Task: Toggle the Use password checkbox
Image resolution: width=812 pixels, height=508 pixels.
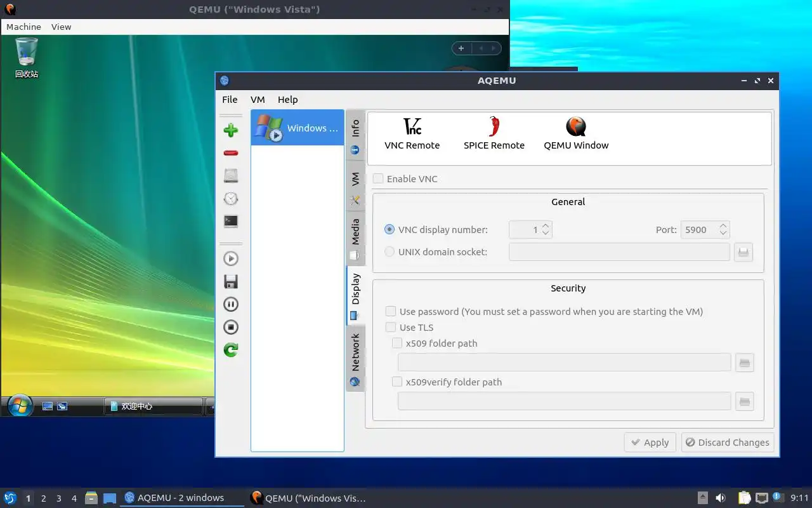Action: click(391, 311)
